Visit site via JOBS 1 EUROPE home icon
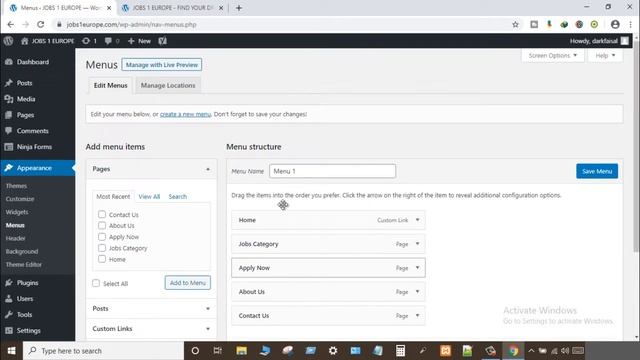The image size is (640, 360). pyautogui.click(x=48, y=41)
